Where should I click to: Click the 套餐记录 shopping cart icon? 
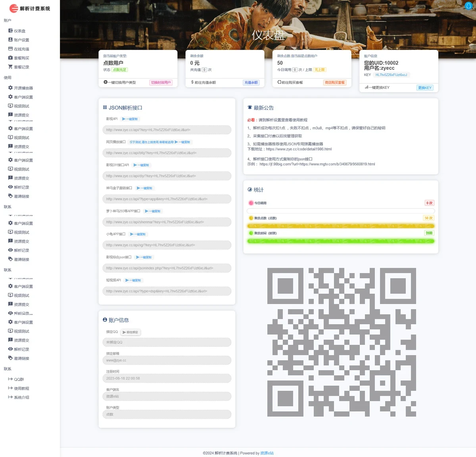(10, 67)
